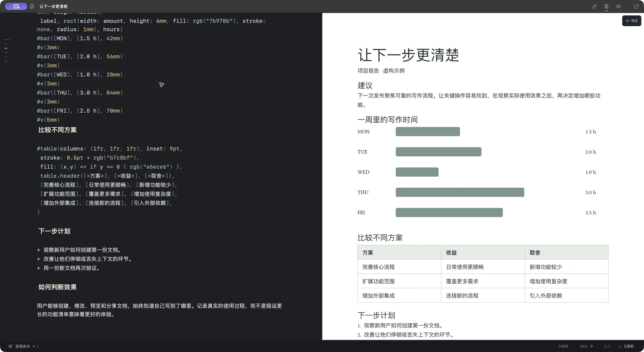Image resolution: width=644 pixels, height=352 pixels.
Task: Click the 一周里的写作时间 heading in the preview
Action: coord(387,119)
